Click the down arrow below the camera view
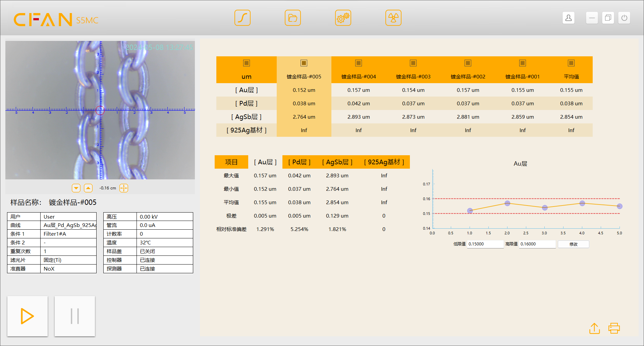644x346 pixels. pyautogui.click(x=76, y=188)
